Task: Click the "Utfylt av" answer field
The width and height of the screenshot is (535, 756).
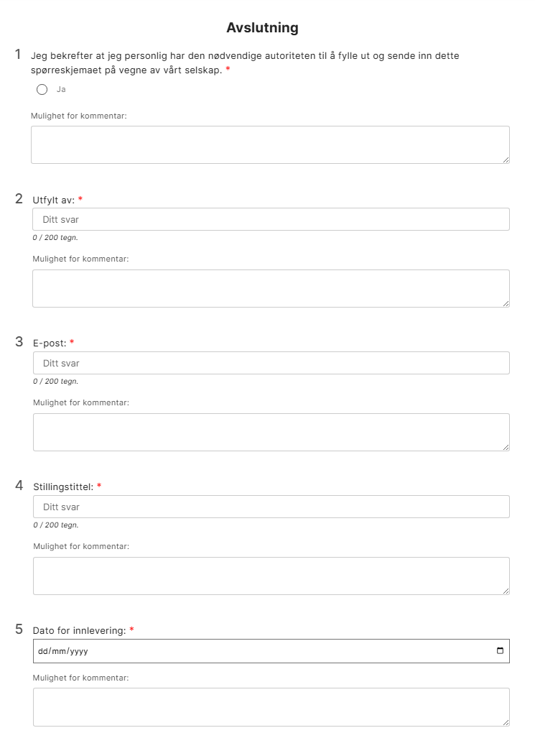Action: tap(271, 219)
